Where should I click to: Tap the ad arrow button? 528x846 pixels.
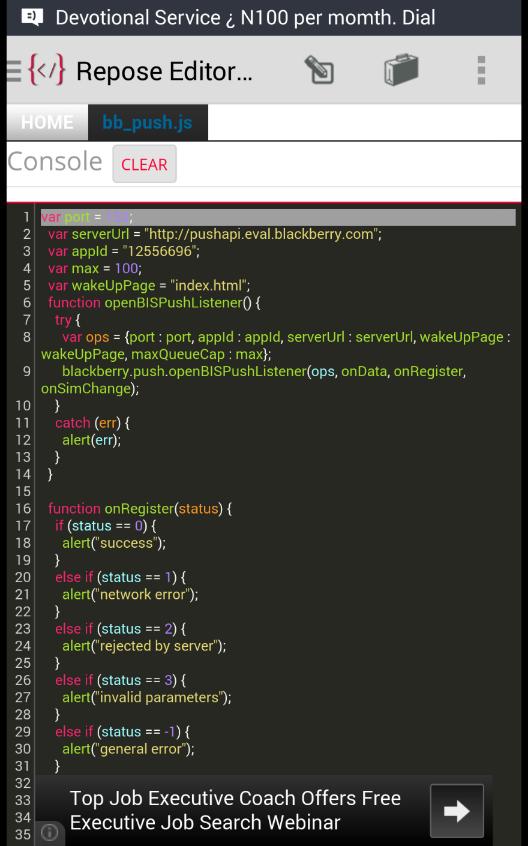tap(456, 810)
